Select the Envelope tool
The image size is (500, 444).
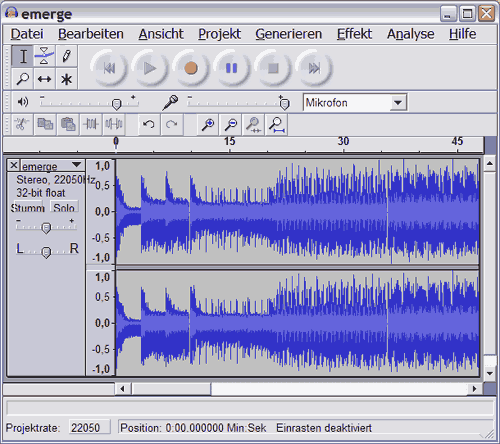pos(44,56)
